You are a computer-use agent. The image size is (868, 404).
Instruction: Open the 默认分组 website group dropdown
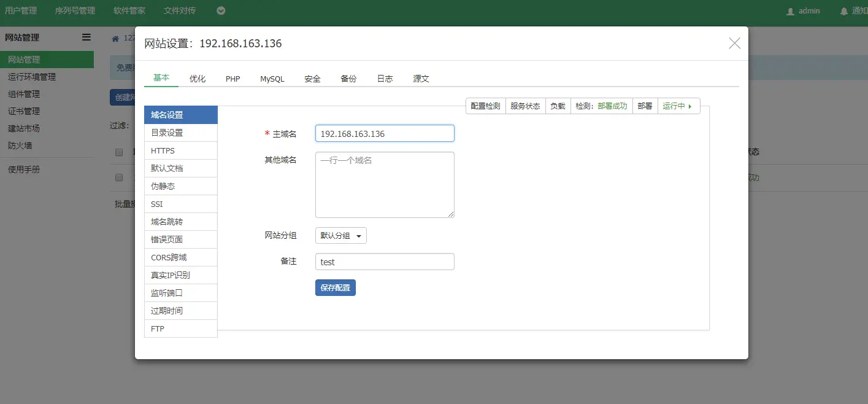click(340, 235)
